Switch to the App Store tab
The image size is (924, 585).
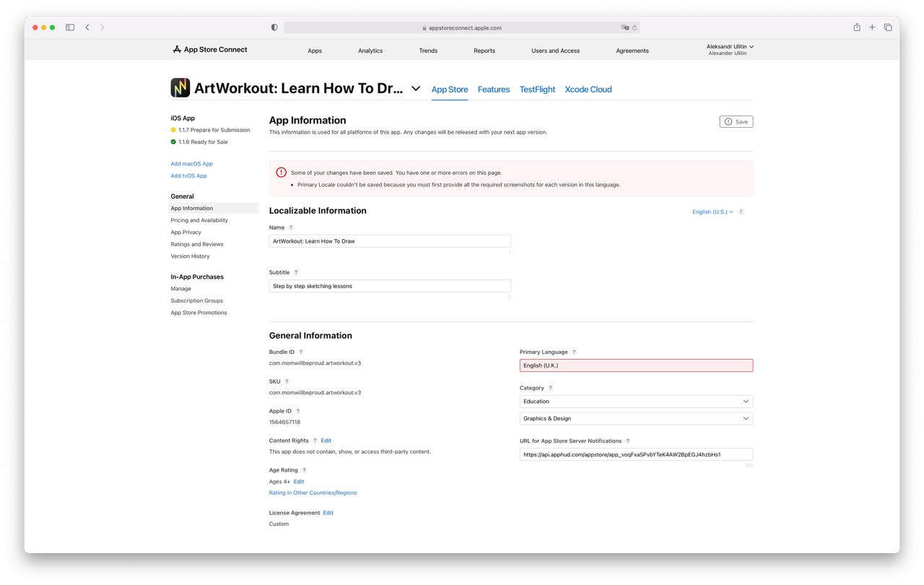coord(450,90)
